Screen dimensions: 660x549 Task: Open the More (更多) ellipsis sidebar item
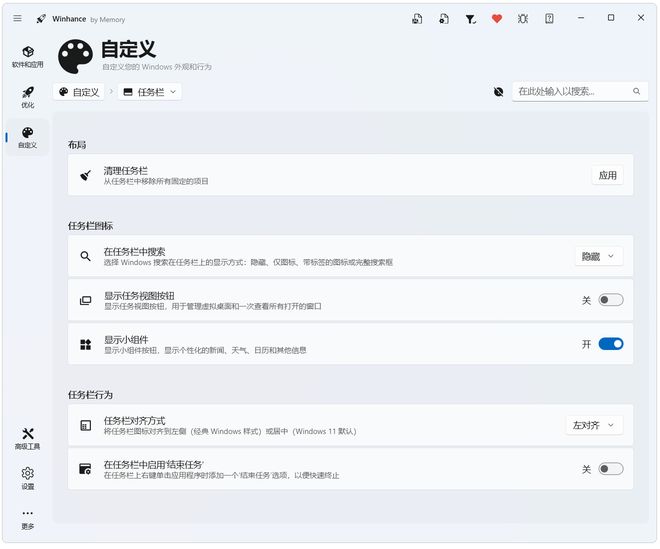pyautogui.click(x=28, y=519)
